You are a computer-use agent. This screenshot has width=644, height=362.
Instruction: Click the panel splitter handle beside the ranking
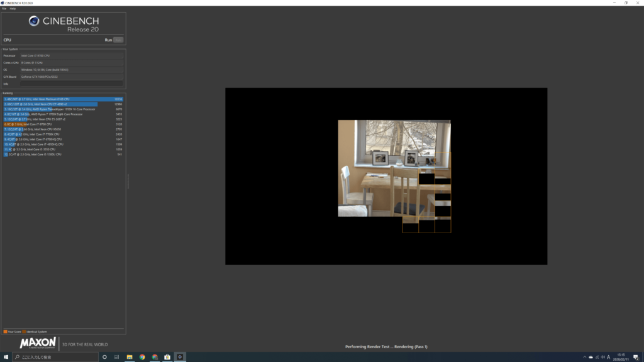point(128,181)
